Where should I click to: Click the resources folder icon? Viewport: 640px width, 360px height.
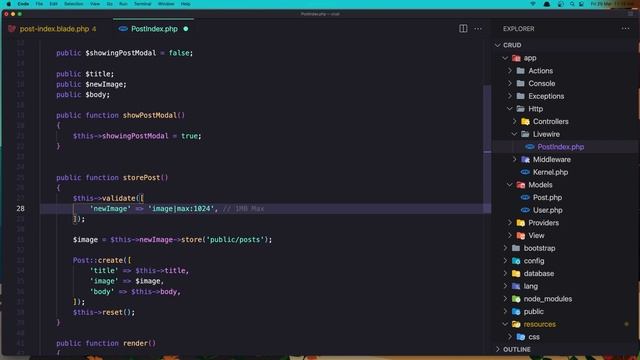tap(516, 324)
